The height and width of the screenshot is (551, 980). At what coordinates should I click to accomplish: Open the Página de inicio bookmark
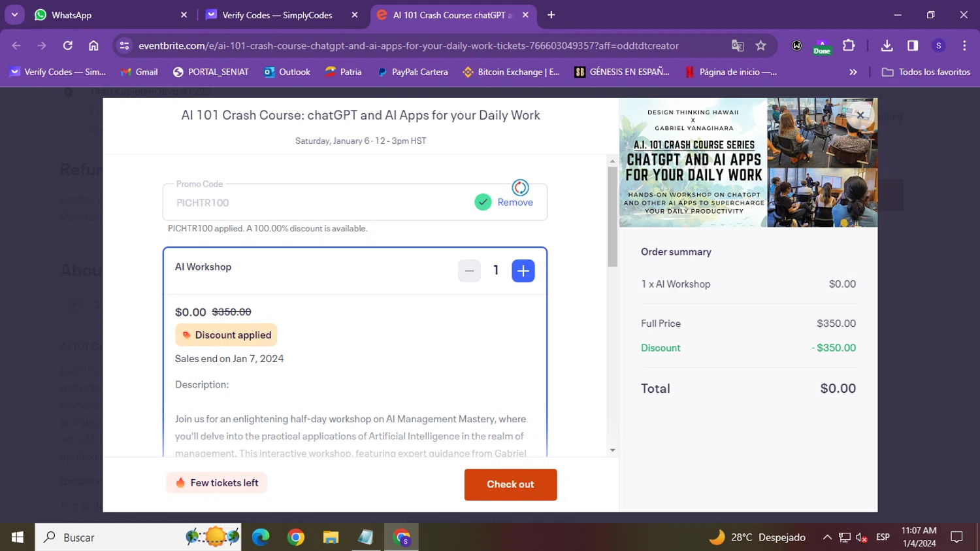coord(730,72)
